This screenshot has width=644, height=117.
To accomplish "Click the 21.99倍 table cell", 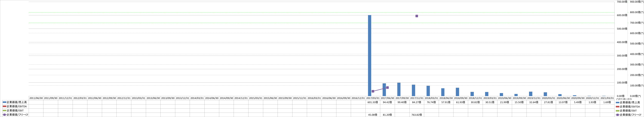I will pyautogui.click(x=504, y=102).
